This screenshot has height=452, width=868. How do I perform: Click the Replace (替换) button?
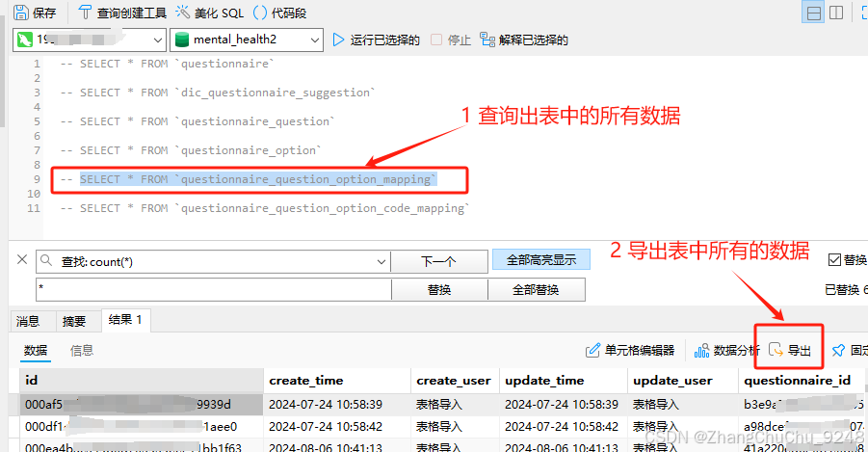coord(439,290)
